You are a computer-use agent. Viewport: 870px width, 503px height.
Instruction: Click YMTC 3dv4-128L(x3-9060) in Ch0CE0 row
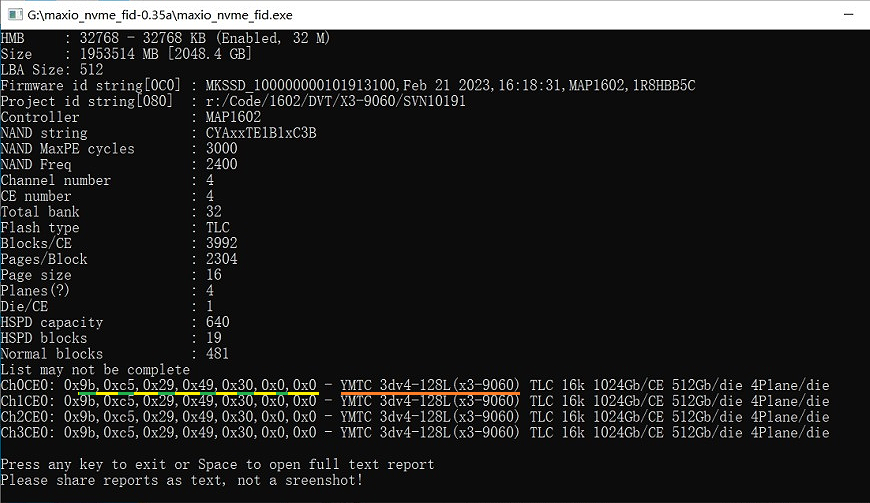pyautogui.click(x=430, y=385)
